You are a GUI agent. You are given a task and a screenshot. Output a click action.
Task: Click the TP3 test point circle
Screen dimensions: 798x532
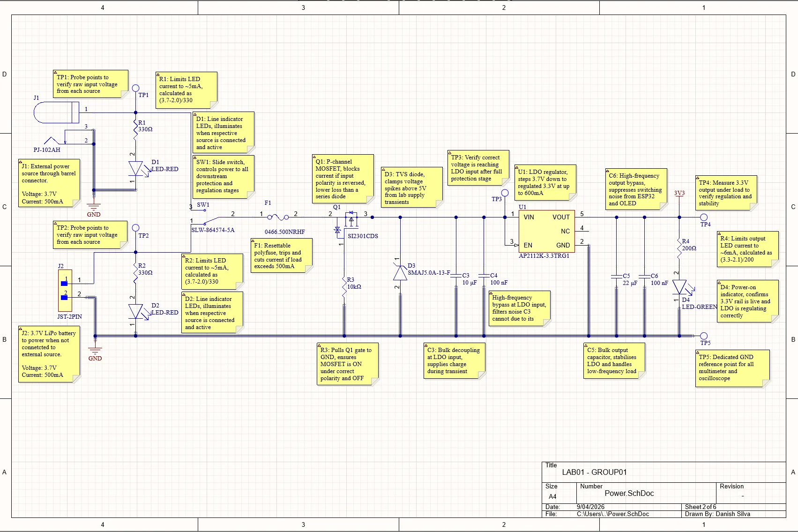(505, 193)
